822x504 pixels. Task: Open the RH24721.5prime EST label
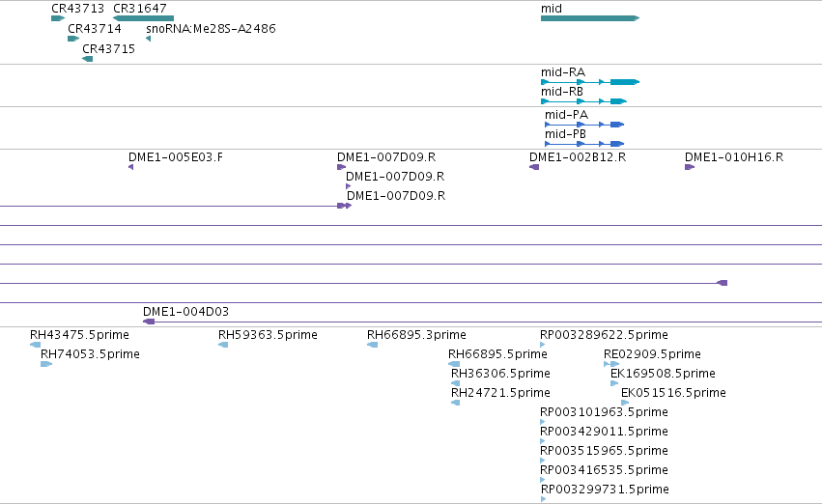(x=500, y=393)
